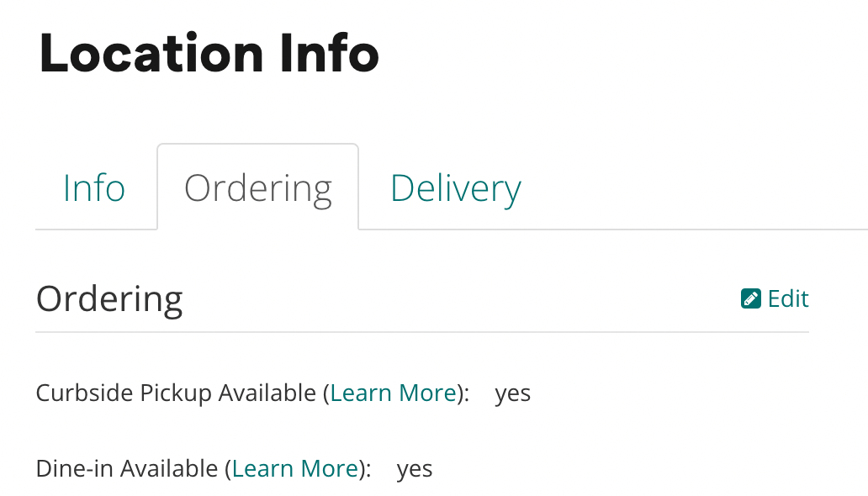
Task: Switch to the Info tab
Action: (94, 187)
